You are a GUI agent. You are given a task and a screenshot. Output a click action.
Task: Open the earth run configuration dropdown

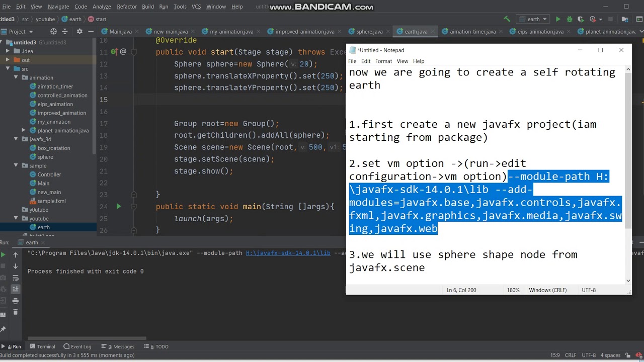tap(534, 19)
